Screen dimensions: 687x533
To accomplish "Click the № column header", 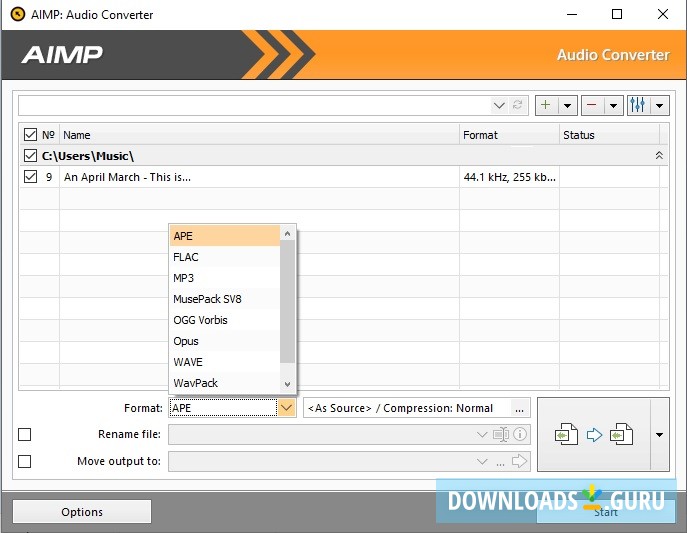I will point(48,135).
